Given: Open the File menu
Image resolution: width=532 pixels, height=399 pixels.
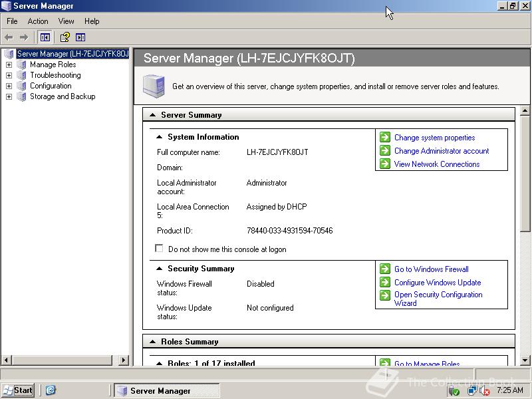Looking at the screenshot, I should (x=12, y=21).
